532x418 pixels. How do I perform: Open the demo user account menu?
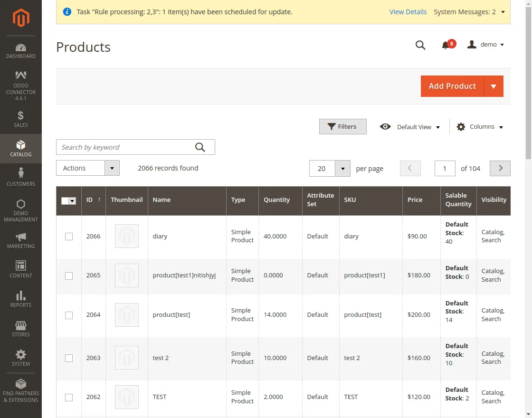tap(485, 44)
